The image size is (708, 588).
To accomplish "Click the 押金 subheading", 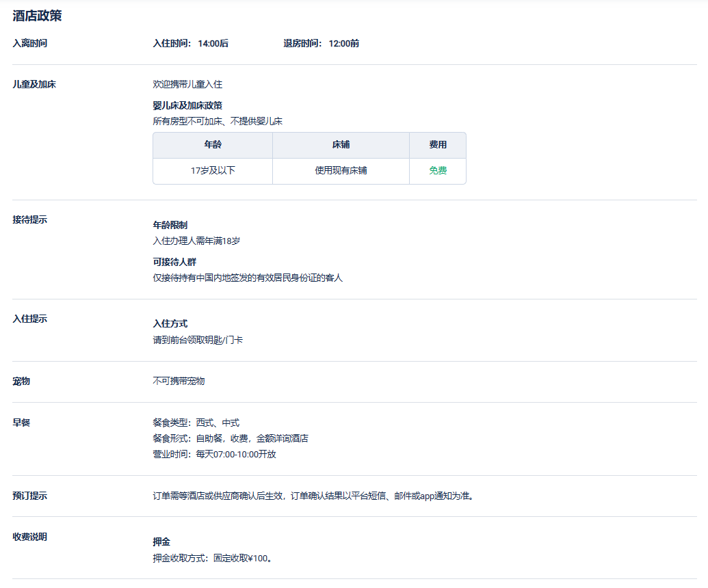I will click(161, 542).
